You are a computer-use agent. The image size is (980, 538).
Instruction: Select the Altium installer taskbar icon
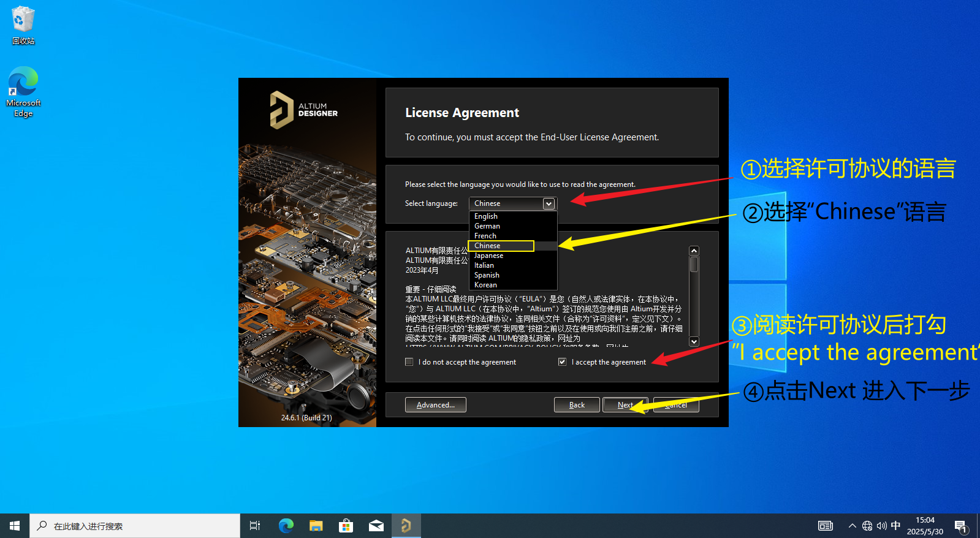(x=406, y=526)
